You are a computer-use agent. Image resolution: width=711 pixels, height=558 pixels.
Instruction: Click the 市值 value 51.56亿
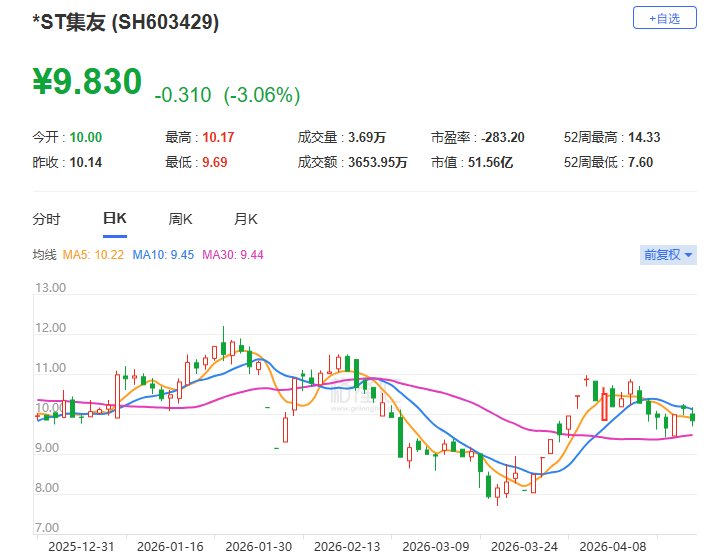click(490, 162)
